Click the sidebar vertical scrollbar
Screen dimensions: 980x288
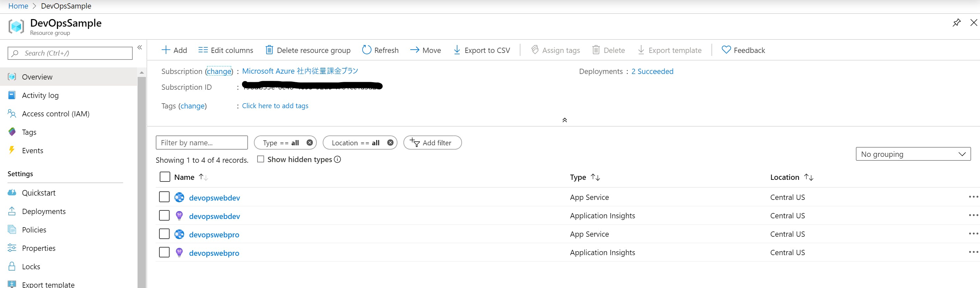142,182
